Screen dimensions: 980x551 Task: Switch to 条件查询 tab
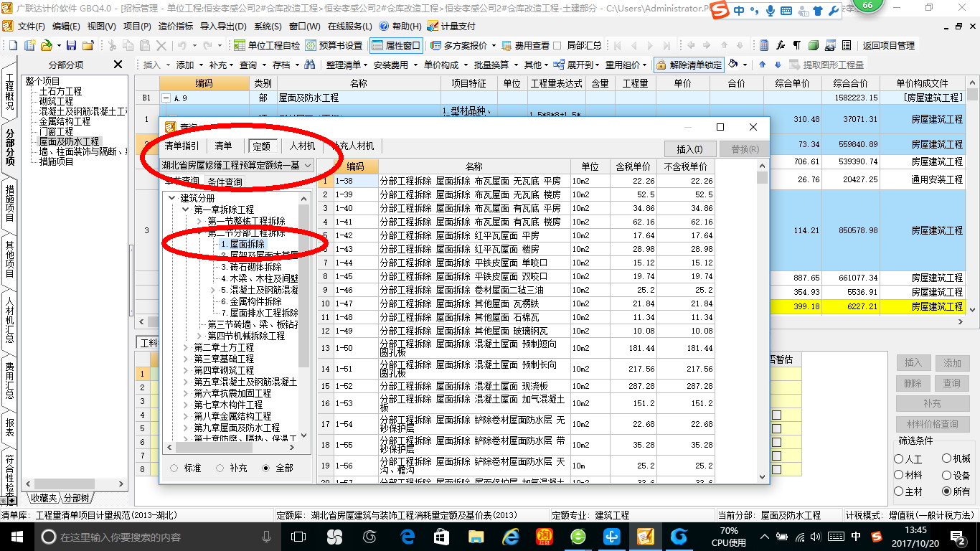[225, 182]
